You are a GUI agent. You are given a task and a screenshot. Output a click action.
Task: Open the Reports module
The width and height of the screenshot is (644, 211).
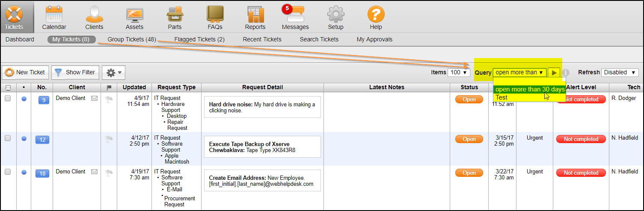pyautogui.click(x=255, y=18)
